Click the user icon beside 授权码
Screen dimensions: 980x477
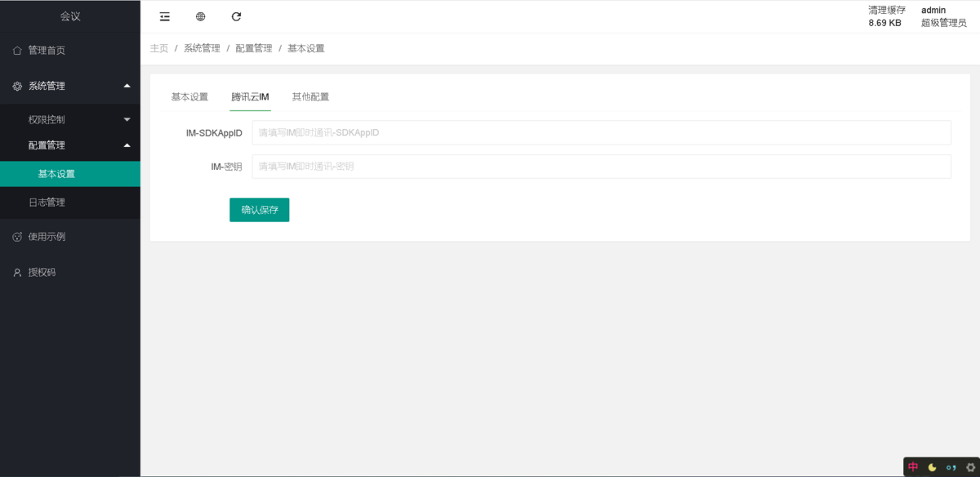17,273
